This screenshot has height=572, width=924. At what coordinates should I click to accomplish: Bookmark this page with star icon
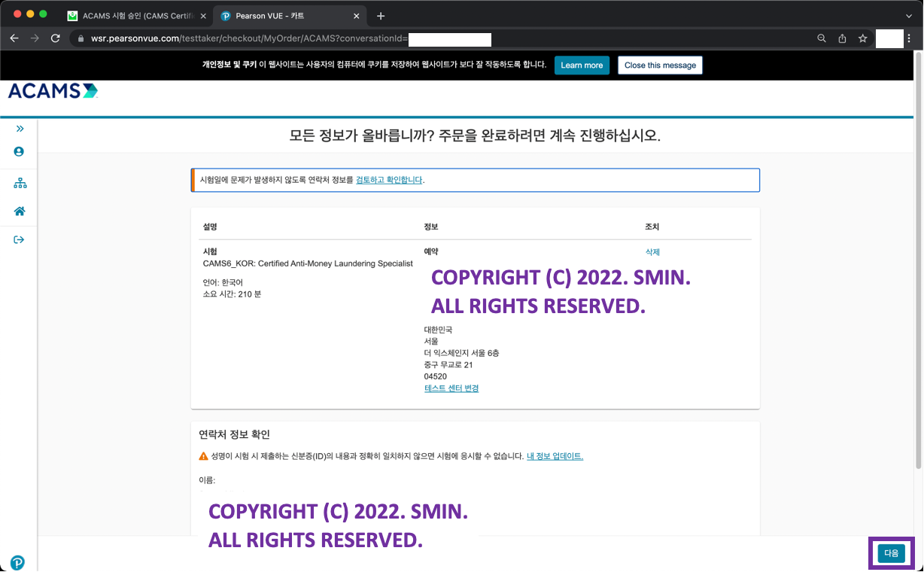pos(863,38)
